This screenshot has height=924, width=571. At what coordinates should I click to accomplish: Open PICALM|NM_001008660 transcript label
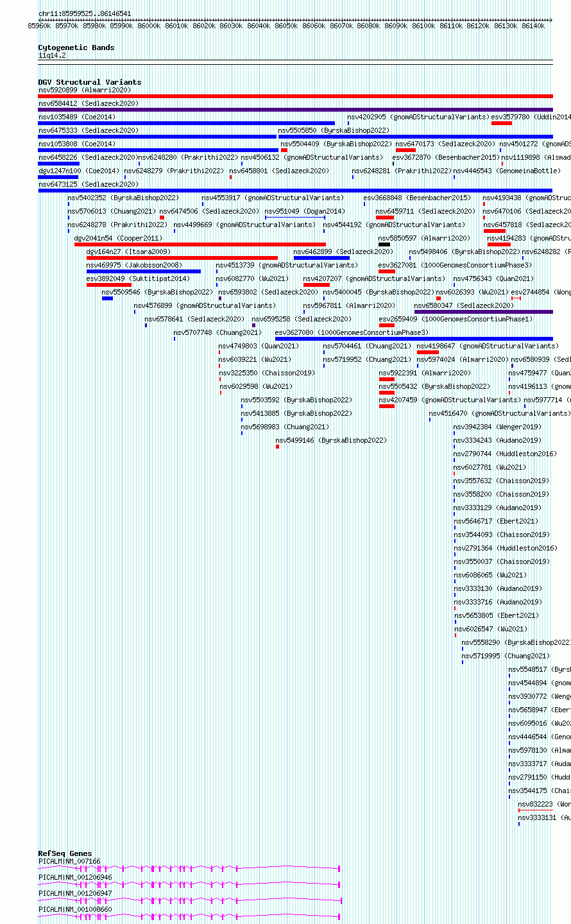click(75, 909)
